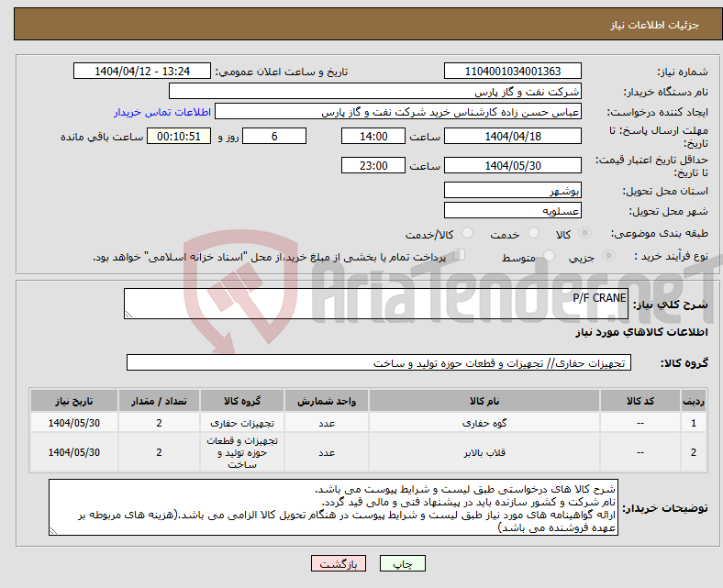Click group cell تجهیزات حفاری in row 1

(242, 423)
